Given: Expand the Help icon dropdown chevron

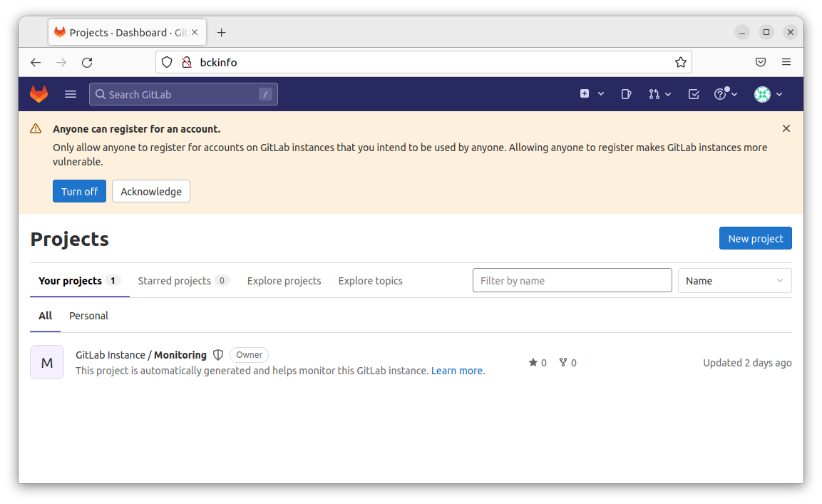Looking at the screenshot, I should coord(734,93).
